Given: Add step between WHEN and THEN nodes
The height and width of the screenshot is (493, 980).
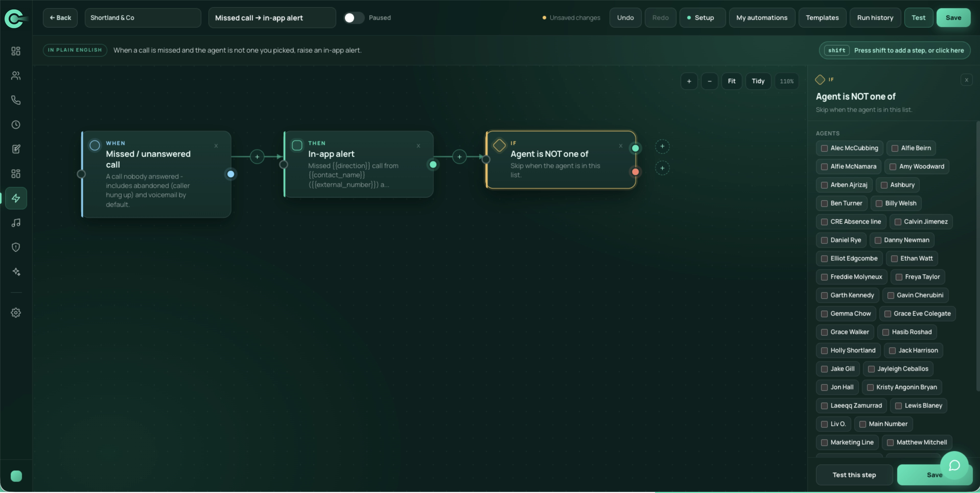Looking at the screenshot, I should tap(257, 157).
